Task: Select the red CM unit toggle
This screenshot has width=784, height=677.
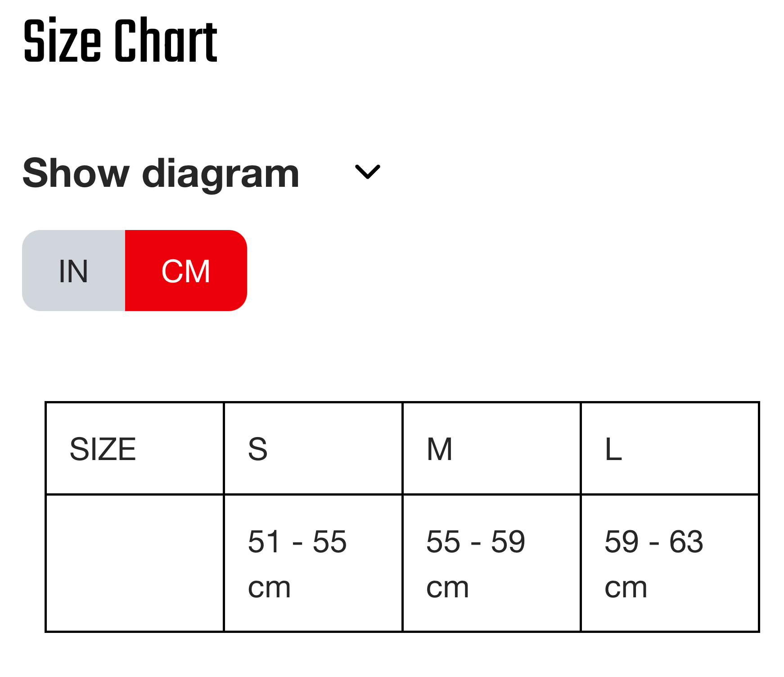Action: tap(186, 271)
